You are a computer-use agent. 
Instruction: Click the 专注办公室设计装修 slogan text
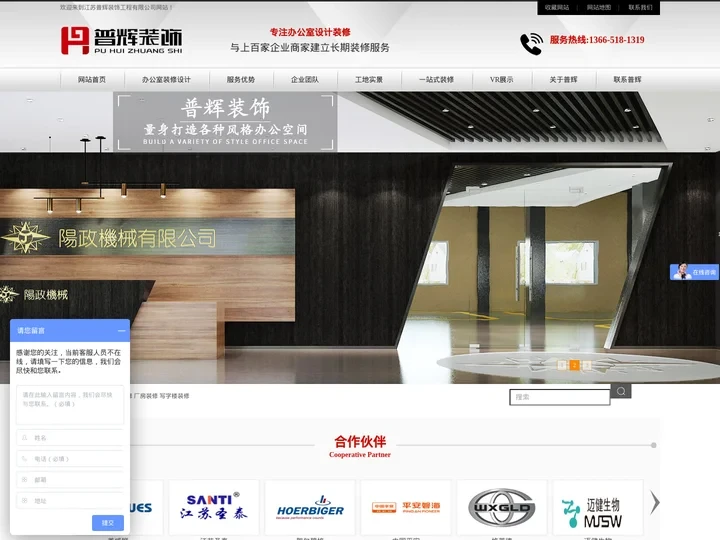[310, 32]
